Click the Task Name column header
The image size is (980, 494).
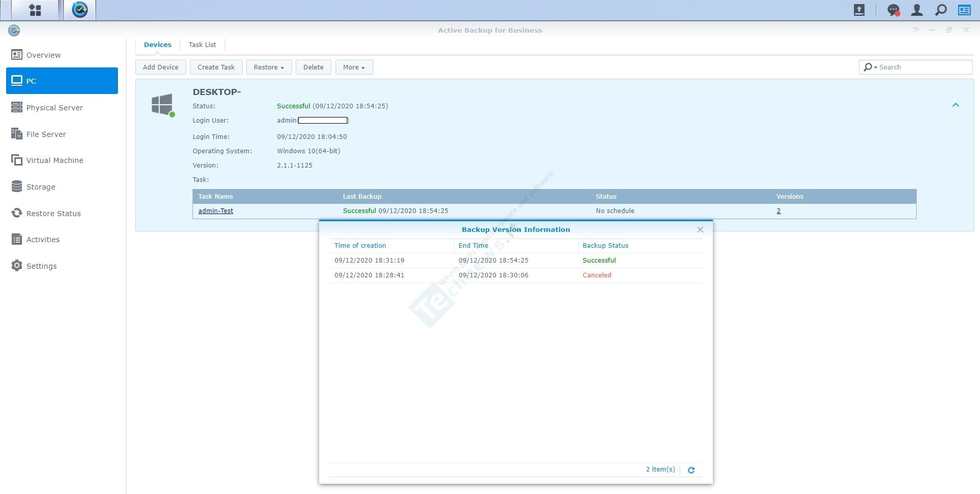[215, 196]
